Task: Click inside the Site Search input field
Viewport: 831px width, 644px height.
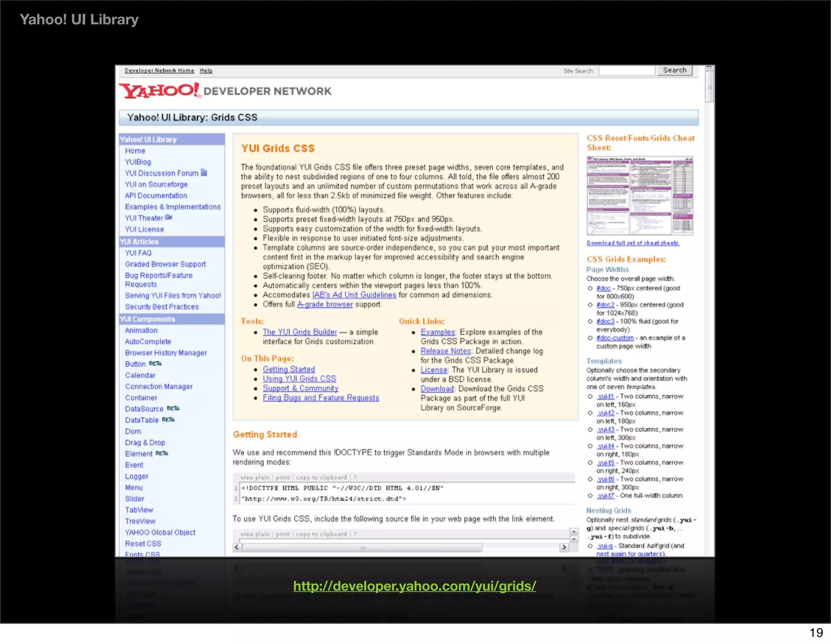Action: click(627, 71)
